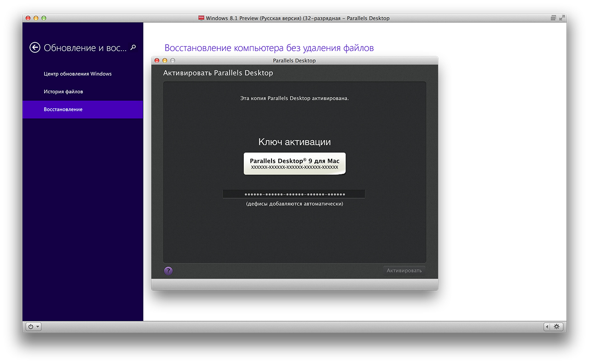
Task: Enter full screen with the diagonal arrows icon
Action: (x=562, y=18)
